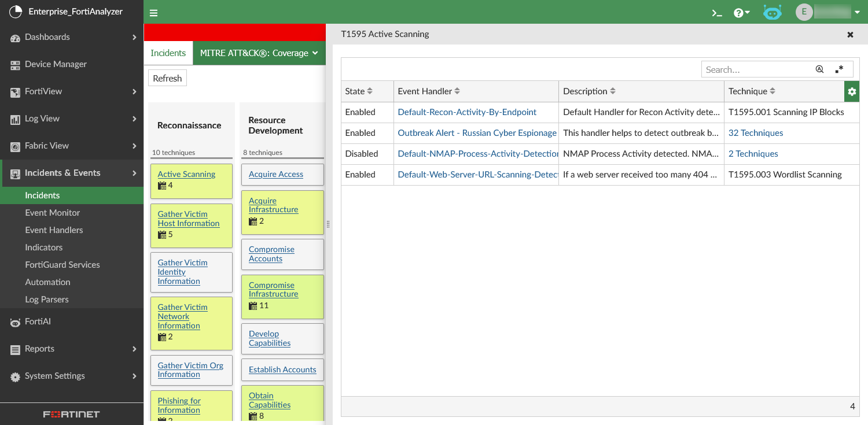
Task: Open the MITRE ATT&CK Coverage dropdown
Action: click(x=259, y=53)
